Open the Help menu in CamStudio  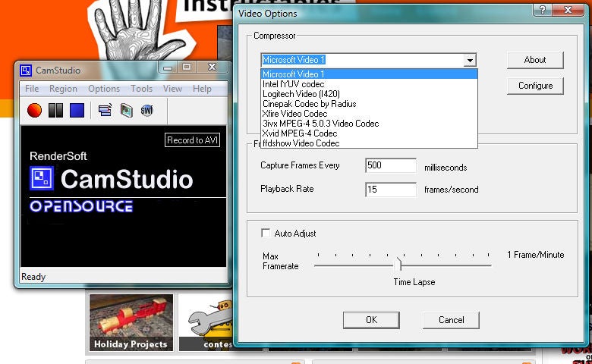click(202, 89)
